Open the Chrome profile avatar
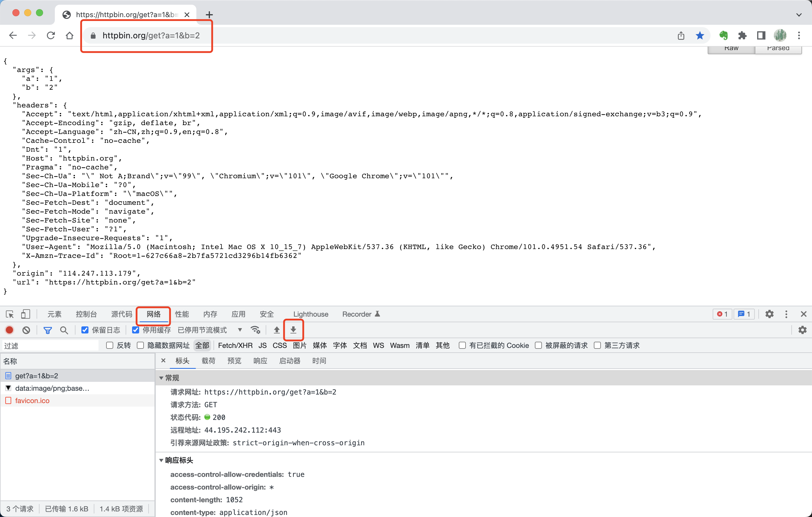The height and width of the screenshot is (517, 812). click(x=780, y=35)
